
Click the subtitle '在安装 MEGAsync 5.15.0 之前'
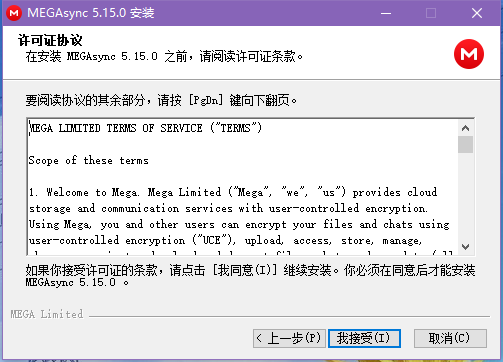coord(164,56)
